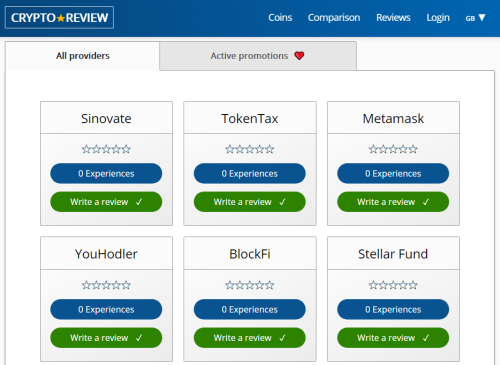Viewport: 500px width, 365px height.
Task: Open the TokenTax provider title
Action: tap(250, 119)
